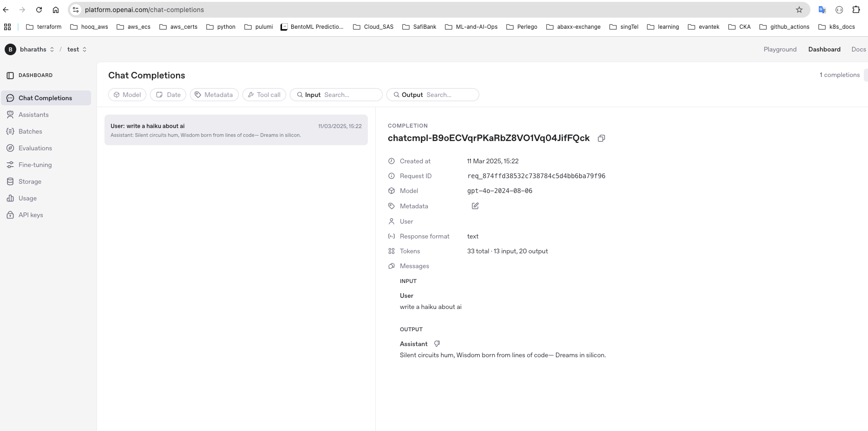The width and height of the screenshot is (868, 431).
Task: Click the chatcmpl completion ID heading
Action: pyautogui.click(x=489, y=138)
